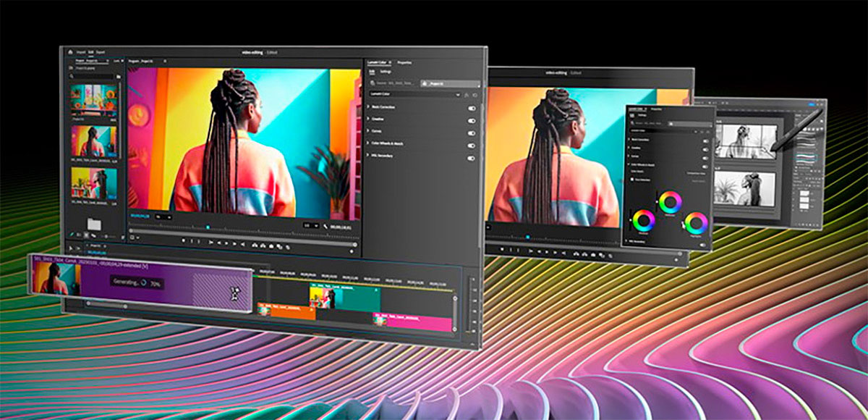Play video in the second editor window
This screenshot has width=868, height=420.
click(547, 252)
